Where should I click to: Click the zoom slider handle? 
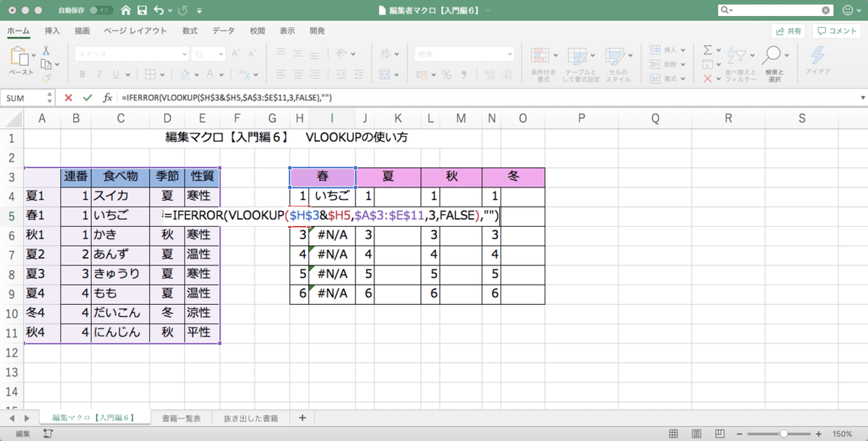click(x=784, y=434)
